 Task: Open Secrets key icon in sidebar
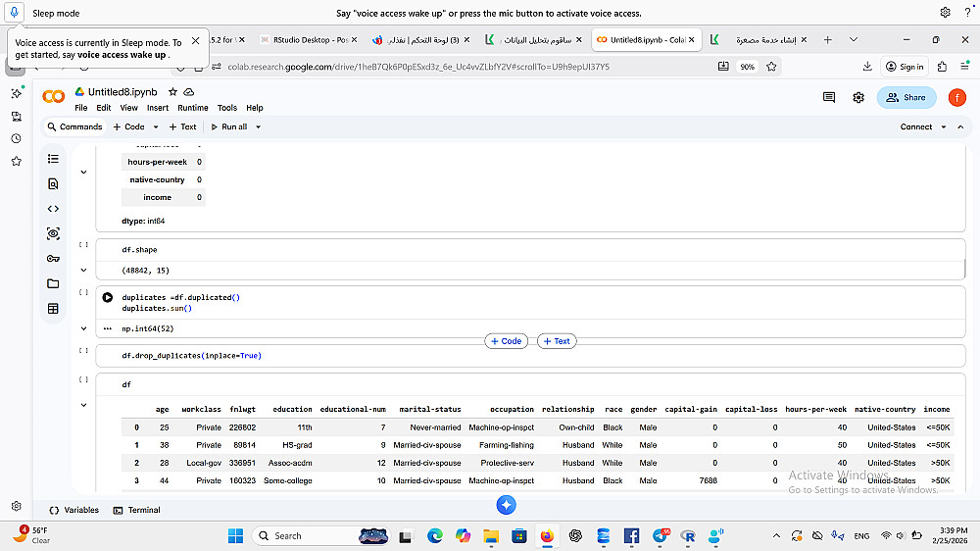click(x=53, y=258)
